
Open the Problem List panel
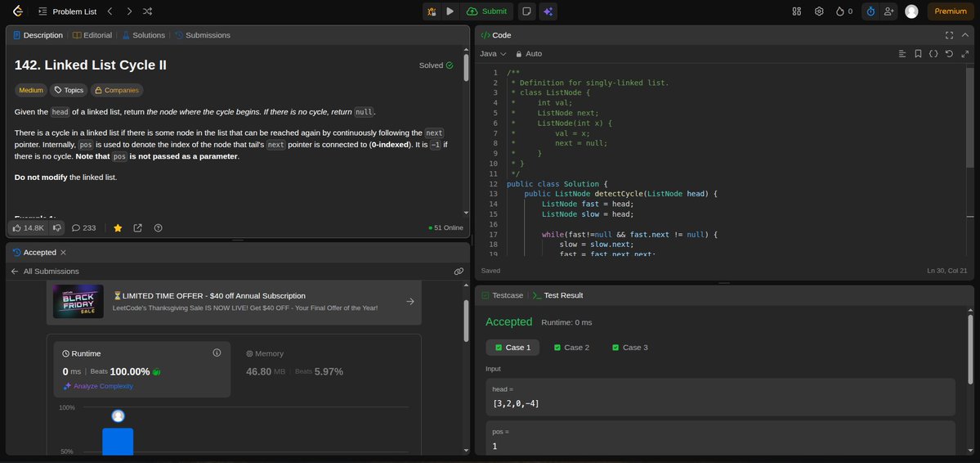[x=67, y=11]
